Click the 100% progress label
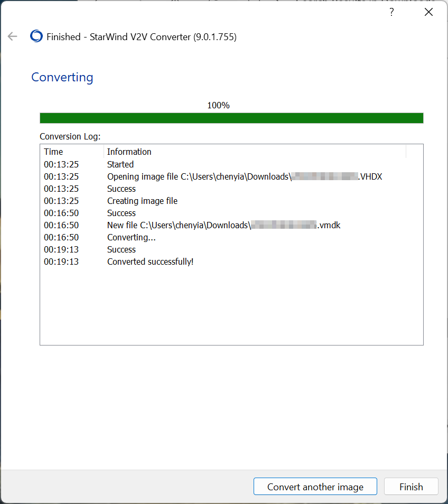 (218, 106)
